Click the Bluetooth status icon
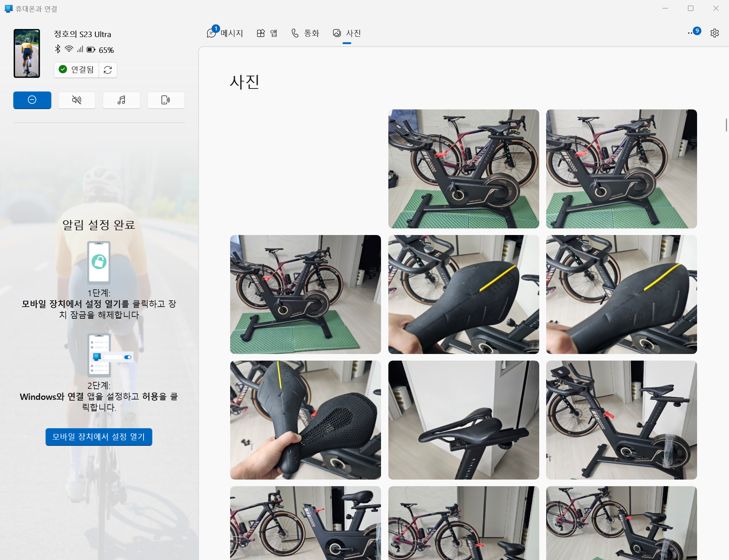Screen dimensions: 729x560 click(x=58, y=49)
